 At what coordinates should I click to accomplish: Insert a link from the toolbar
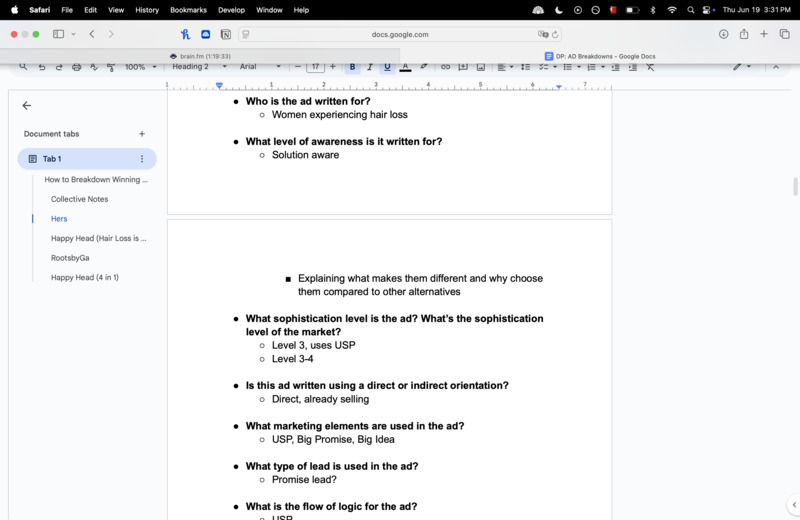[445, 67]
